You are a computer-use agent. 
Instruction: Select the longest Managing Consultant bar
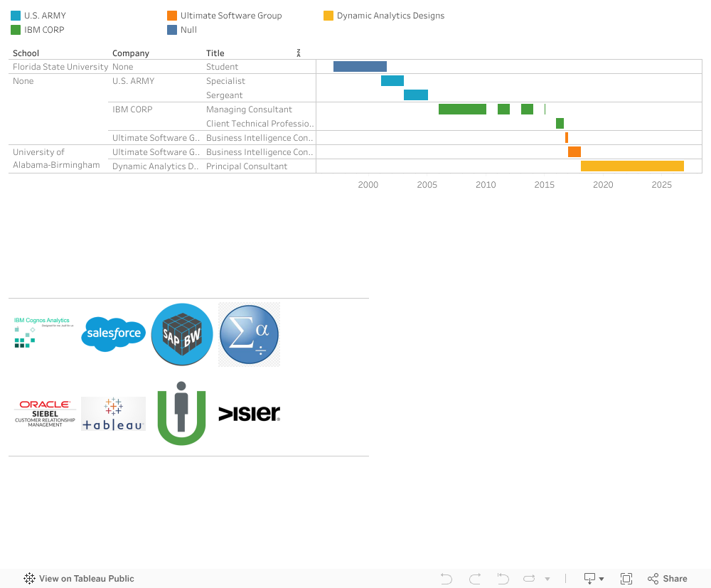pyautogui.click(x=463, y=109)
